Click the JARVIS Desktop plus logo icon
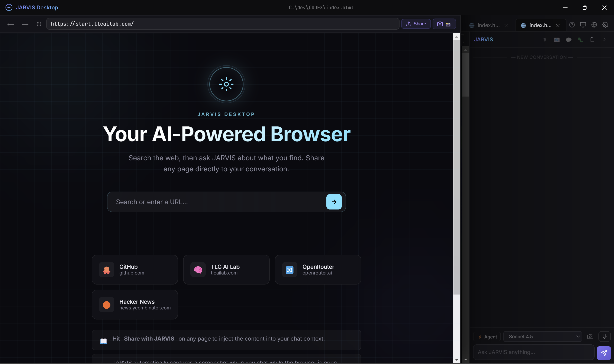The width and height of the screenshot is (614, 364). (9, 7)
